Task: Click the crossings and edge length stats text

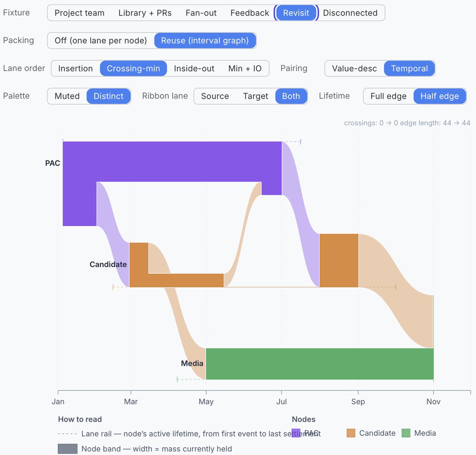Action: tap(407, 123)
